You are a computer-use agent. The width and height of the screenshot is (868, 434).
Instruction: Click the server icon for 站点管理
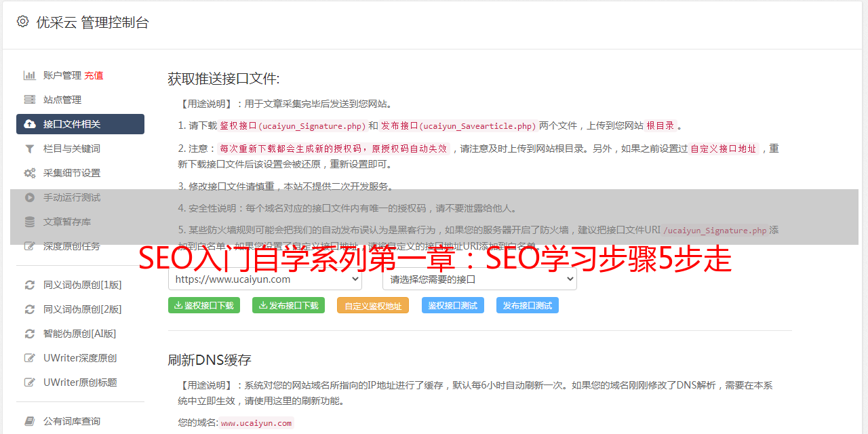tap(30, 100)
